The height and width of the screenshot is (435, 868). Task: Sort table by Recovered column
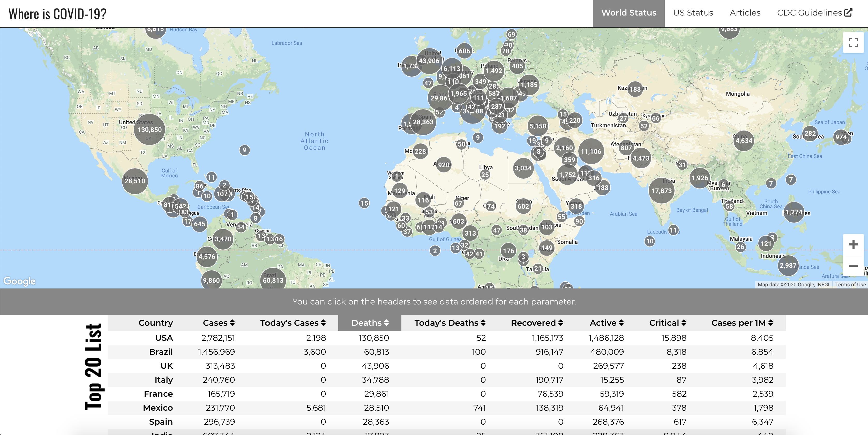[x=537, y=323]
